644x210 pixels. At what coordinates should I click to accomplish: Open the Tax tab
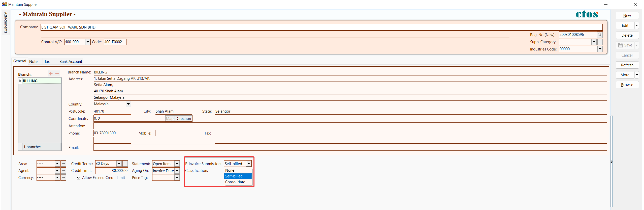(47, 62)
